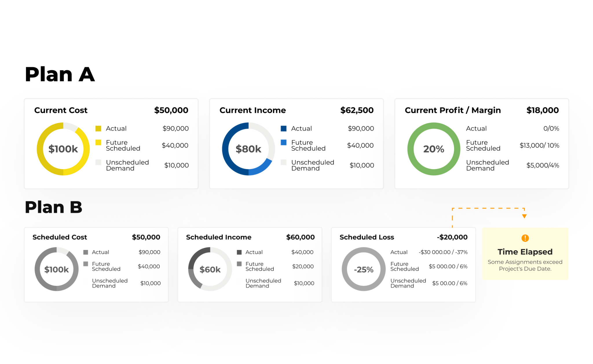The image size is (593, 364).
Task: Select the green Current Profit / Margin ring
Action: coord(433,149)
